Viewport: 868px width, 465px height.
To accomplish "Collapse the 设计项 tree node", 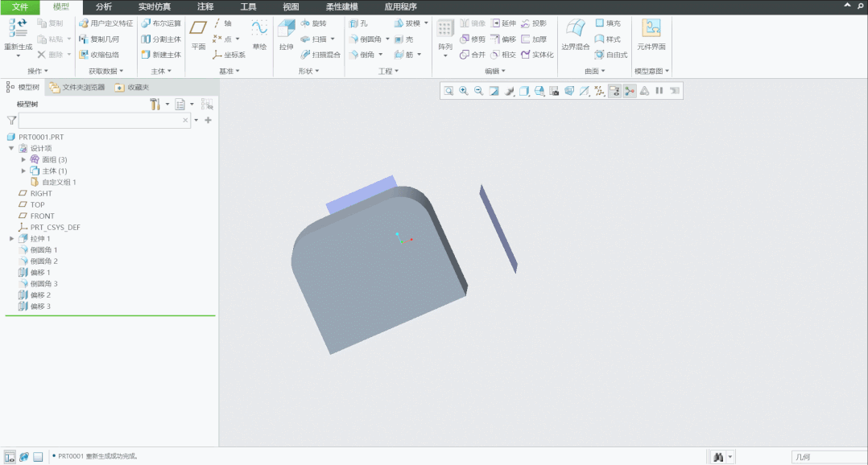I will tap(11, 148).
